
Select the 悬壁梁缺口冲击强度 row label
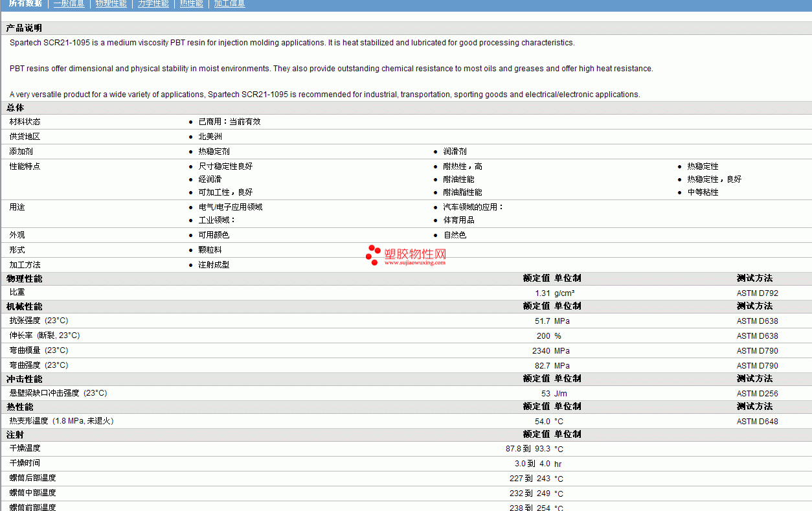click(x=58, y=393)
